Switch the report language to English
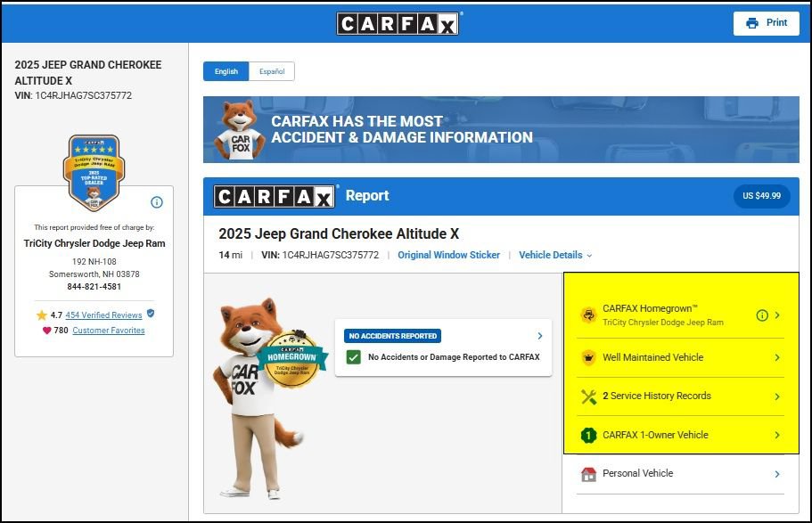 226,71
